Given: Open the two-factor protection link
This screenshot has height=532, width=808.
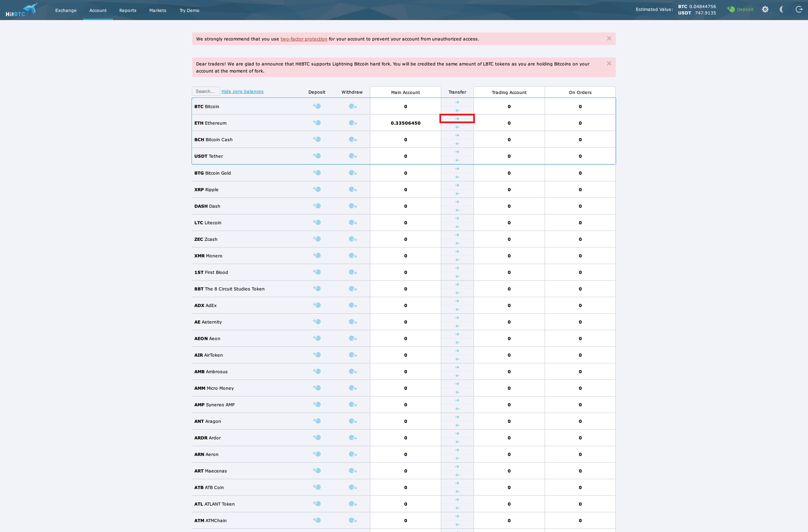Looking at the screenshot, I should 304,39.
